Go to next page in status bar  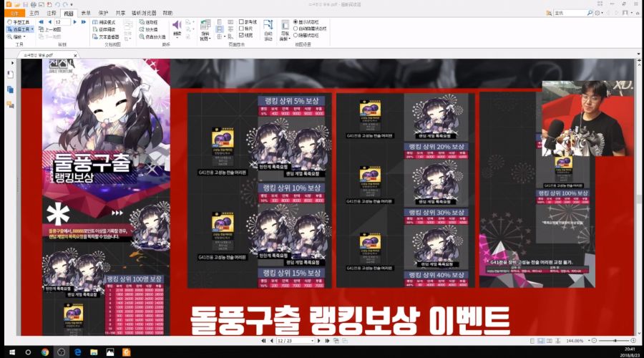[x=318, y=341]
